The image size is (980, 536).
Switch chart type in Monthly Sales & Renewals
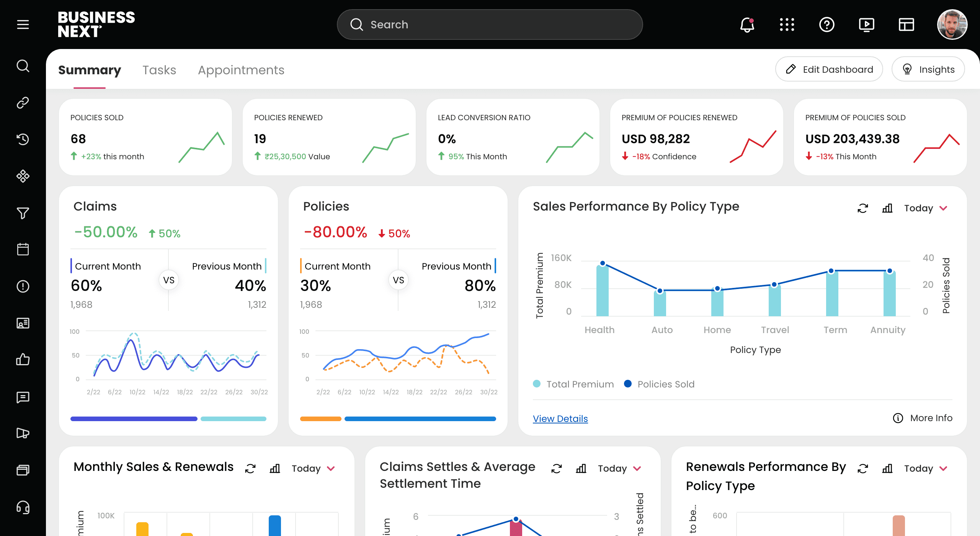pos(275,469)
